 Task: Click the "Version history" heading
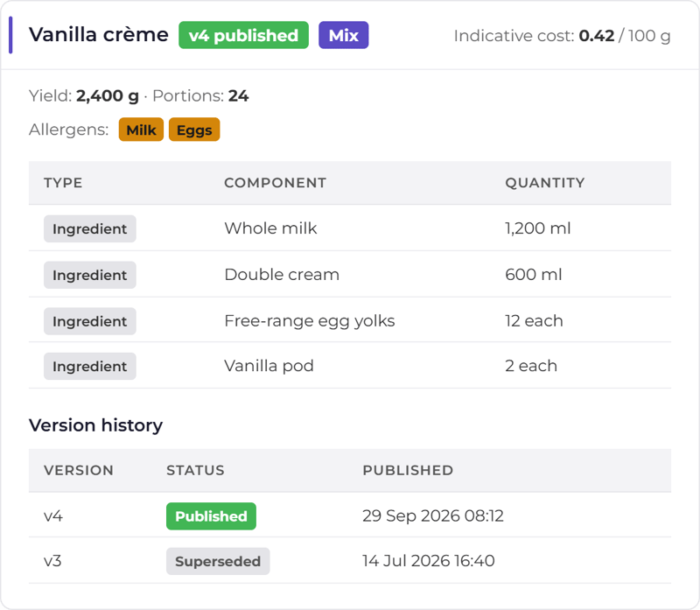(x=95, y=425)
